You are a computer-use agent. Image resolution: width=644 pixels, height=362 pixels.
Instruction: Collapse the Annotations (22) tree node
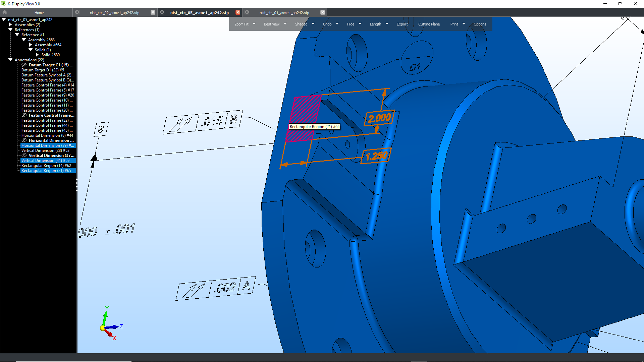click(x=10, y=60)
